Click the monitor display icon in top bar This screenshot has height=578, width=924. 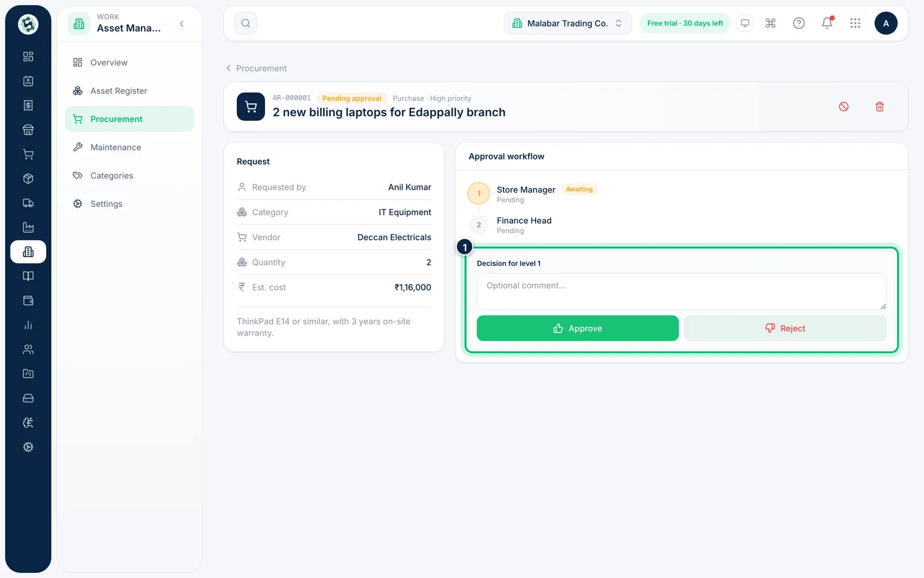(745, 23)
